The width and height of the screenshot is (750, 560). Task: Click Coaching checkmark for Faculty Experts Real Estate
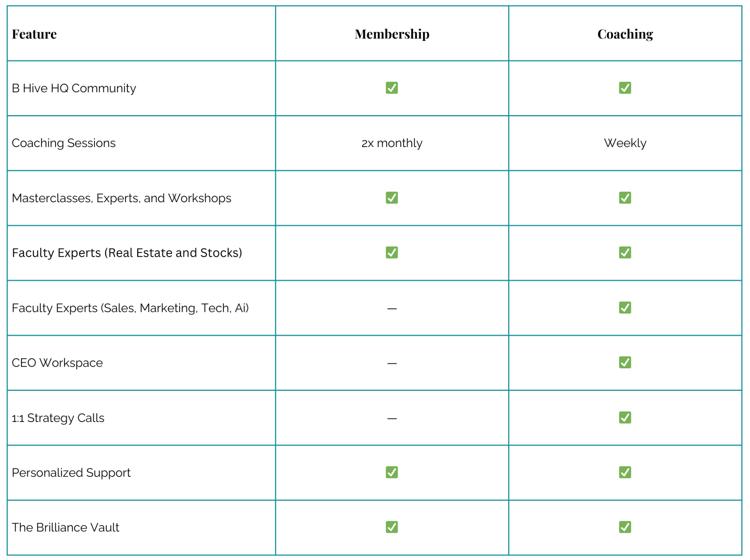tap(625, 252)
